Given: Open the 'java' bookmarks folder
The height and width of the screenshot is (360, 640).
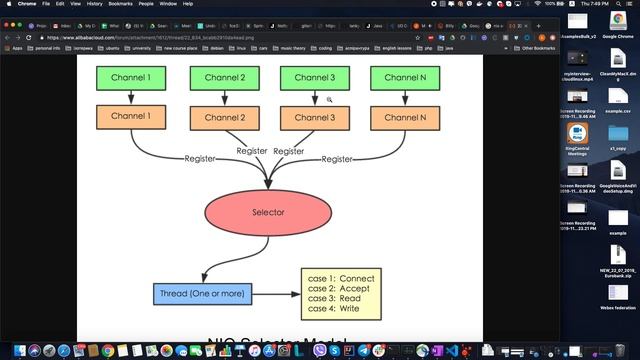Looking at the screenshot, I should pyautogui.click(x=445, y=48).
